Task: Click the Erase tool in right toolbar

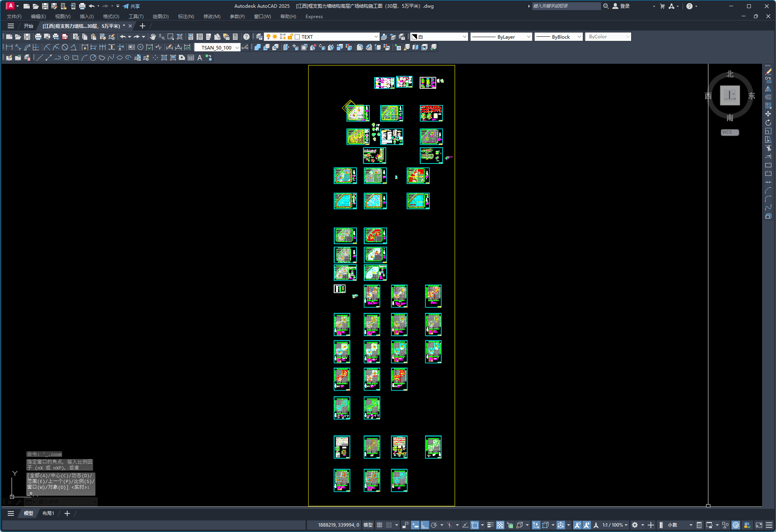Action: pos(768,71)
